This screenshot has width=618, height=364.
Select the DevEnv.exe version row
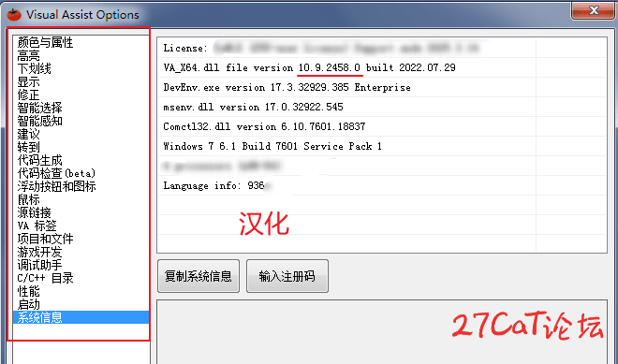click(x=381, y=87)
